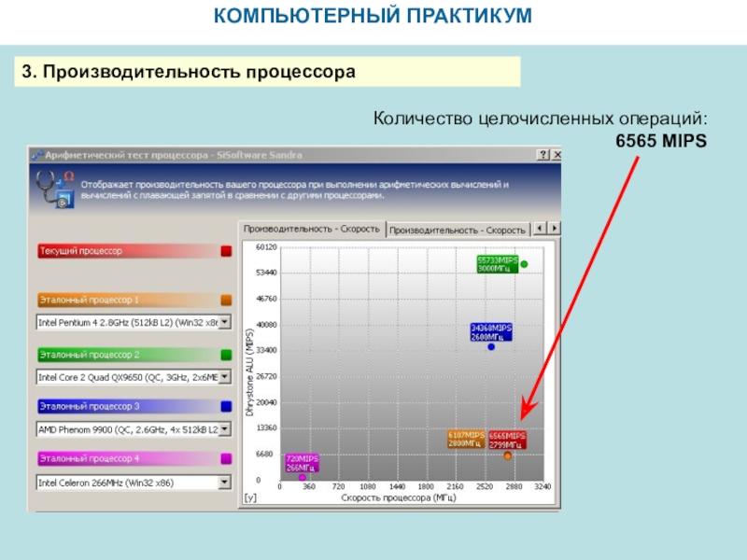Click the green 55733MIPS data point label
The height and width of the screenshot is (560, 747).
coord(497,264)
